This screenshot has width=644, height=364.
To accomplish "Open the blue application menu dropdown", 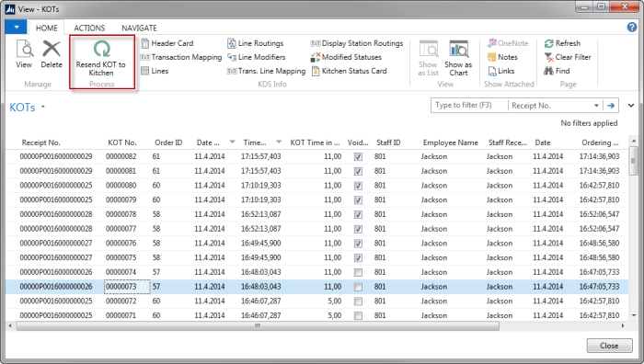I will pos(17,27).
